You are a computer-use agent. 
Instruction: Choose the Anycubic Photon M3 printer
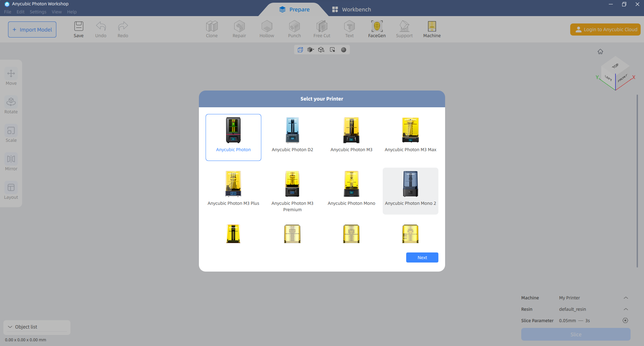(352, 137)
